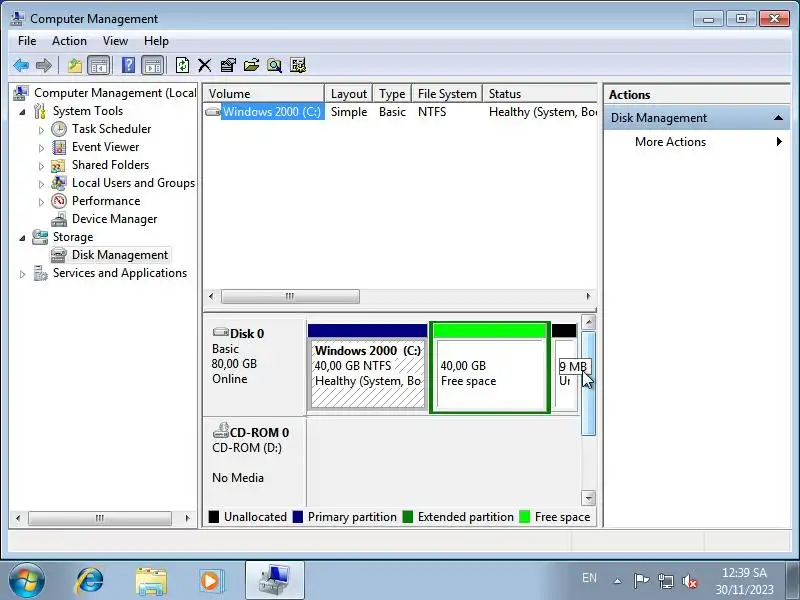This screenshot has width=800, height=600.
Task: Click the Free space legend color square
Action: [524, 517]
